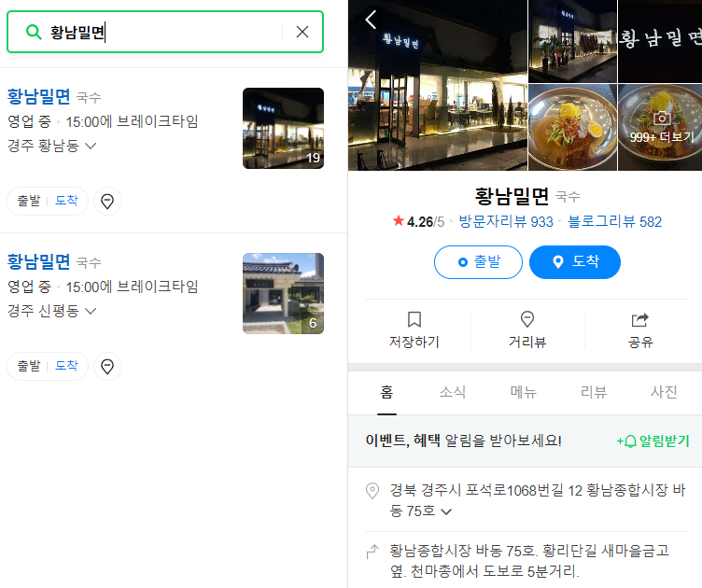
Task: Clear the search text with X icon
Action: tap(302, 32)
